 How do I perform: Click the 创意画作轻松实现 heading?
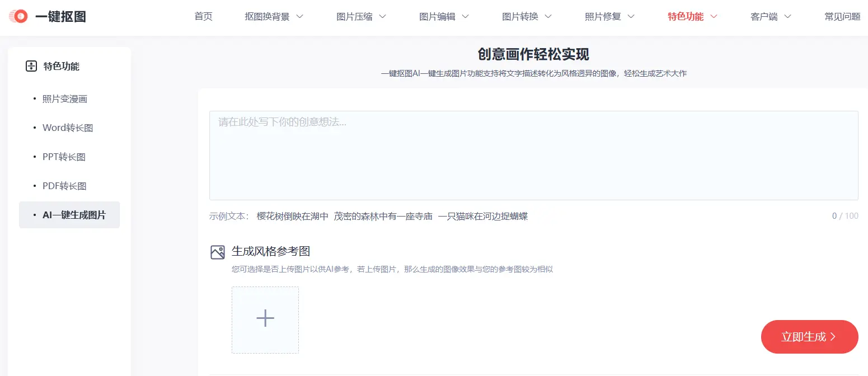click(533, 54)
